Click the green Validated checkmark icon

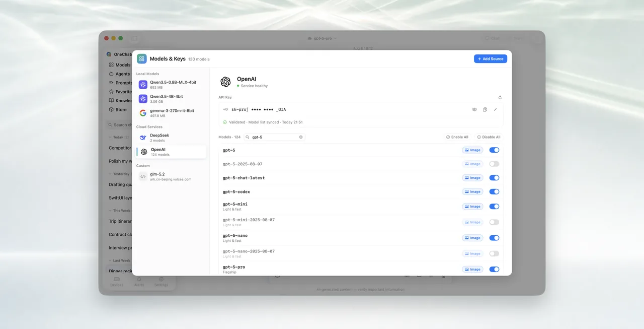225,122
